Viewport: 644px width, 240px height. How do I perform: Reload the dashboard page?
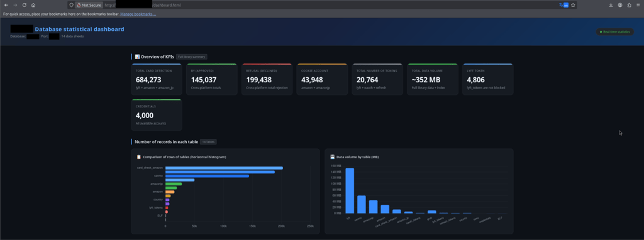coord(25,5)
